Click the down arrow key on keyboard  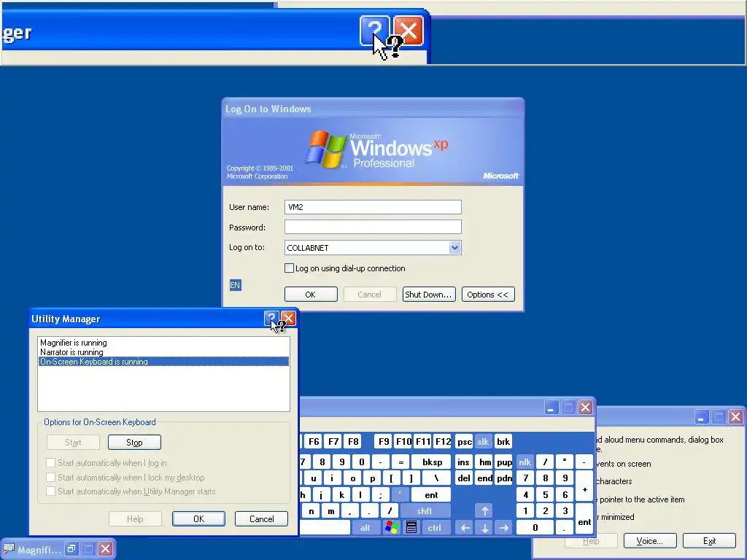[x=484, y=528]
